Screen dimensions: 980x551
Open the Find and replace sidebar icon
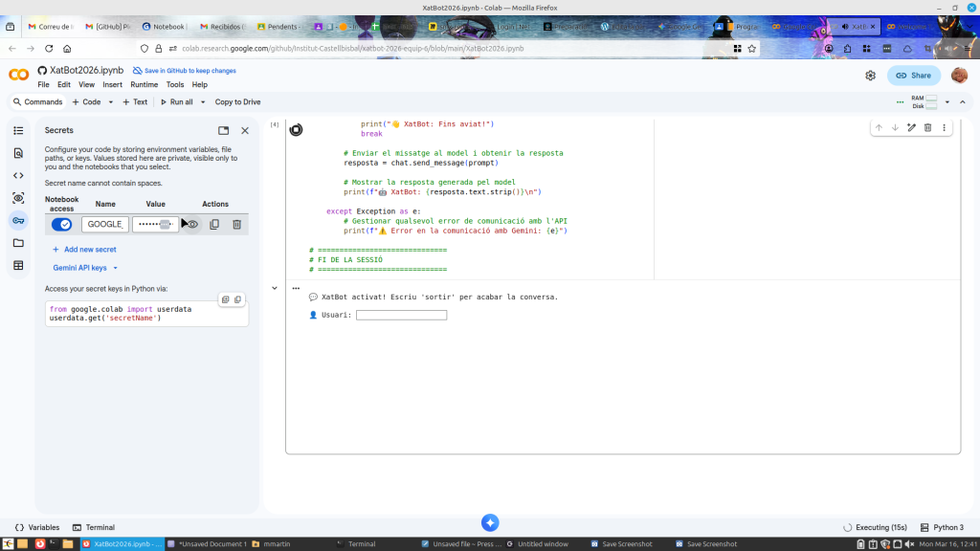(x=18, y=153)
